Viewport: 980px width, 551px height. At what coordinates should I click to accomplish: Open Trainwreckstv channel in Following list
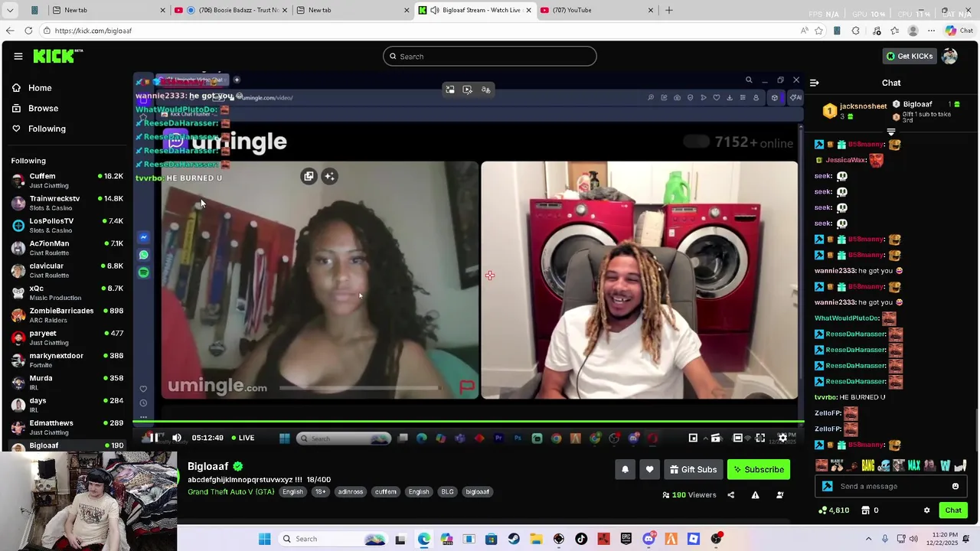[67, 203]
